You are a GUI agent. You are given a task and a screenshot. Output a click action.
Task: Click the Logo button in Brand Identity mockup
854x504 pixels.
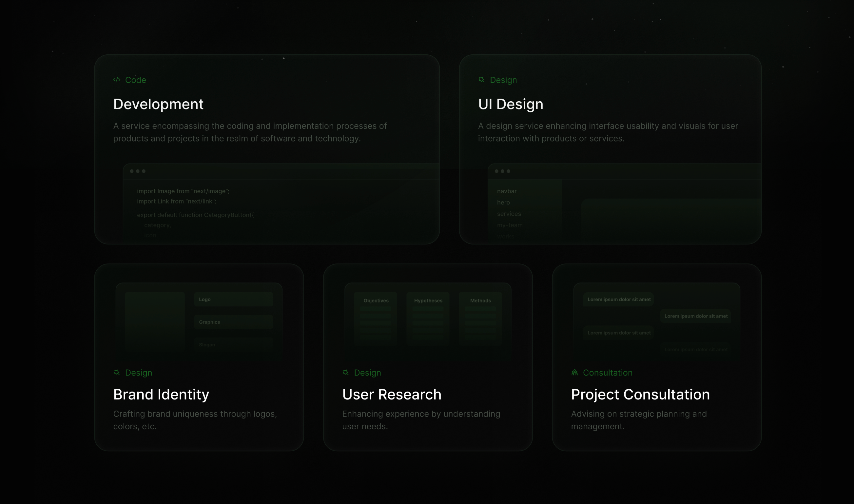pyautogui.click(x=233, y=299)
